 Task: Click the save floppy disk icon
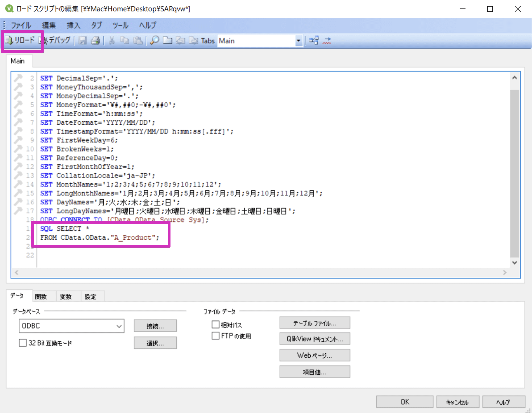(x=83, y=40)
